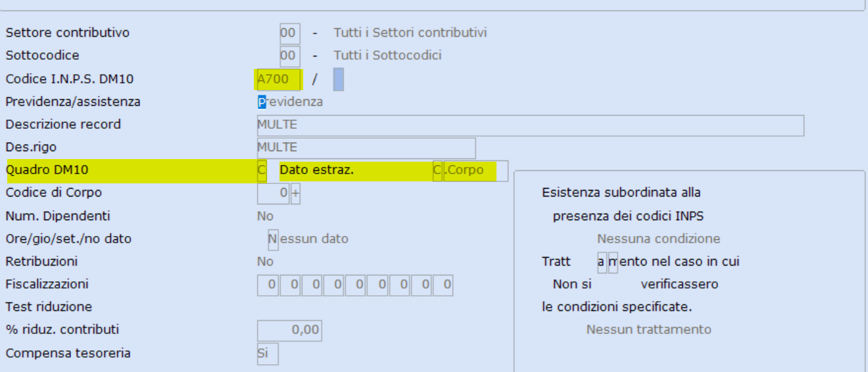
Task: Click the Codice di Corpo number field
Action: tap(274, 193)
